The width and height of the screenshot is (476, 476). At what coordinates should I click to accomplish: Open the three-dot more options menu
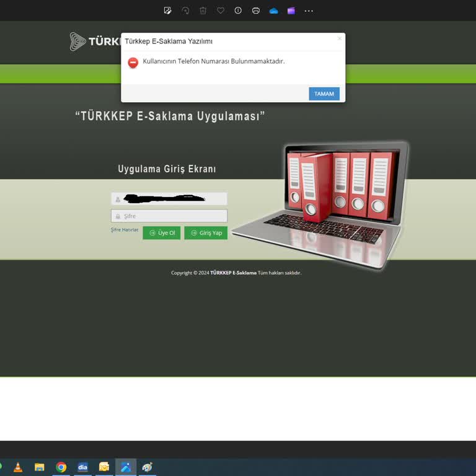(x=309, y=11)
